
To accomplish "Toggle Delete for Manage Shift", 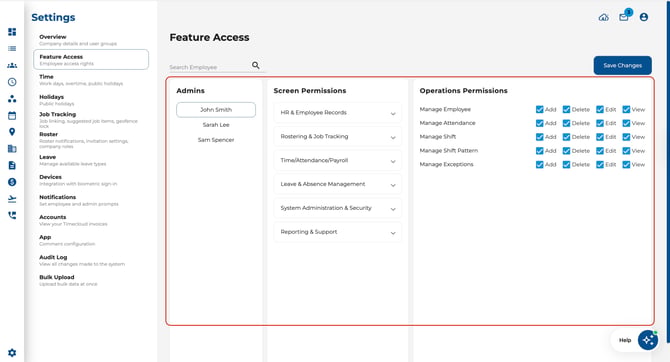I will pyautogui.click(x=566, y=137).
